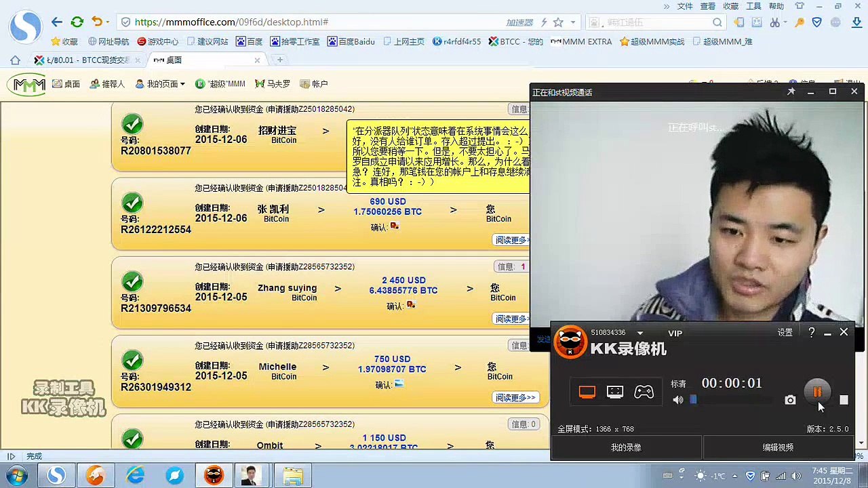Viewport: 868px width, 488px height.
Task: Click the scissors screenshot tool icon
Action: pos(774,22)
